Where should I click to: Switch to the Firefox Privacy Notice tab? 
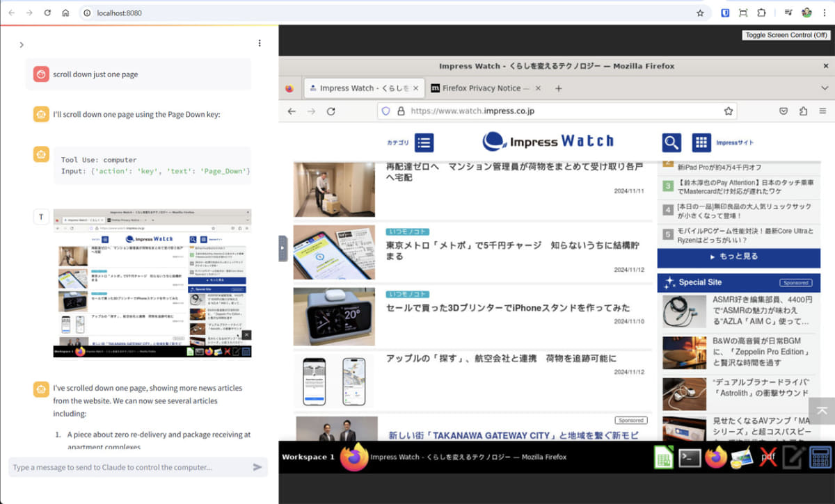click(x=480, y=88)
